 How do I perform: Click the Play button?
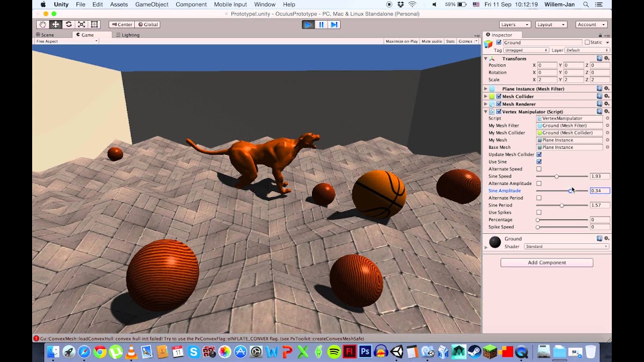pos(308,24)
